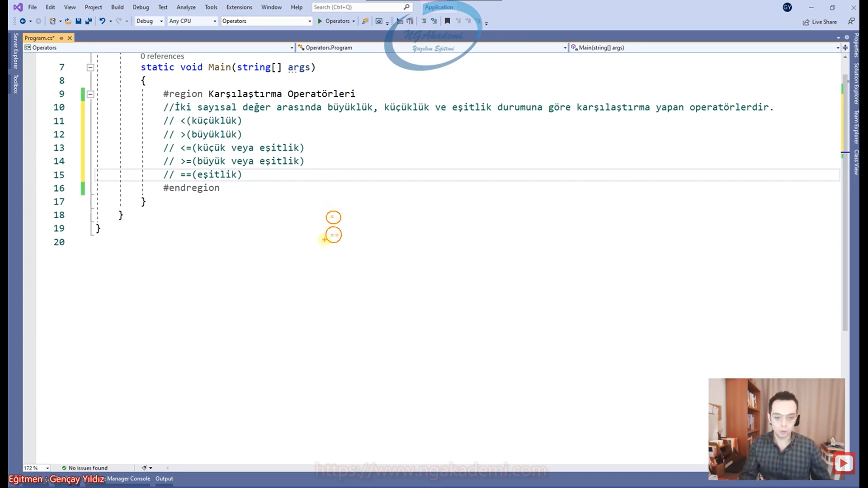This screenshot has height=488, width=868.
Task: Open the Window menu
Action: [x=271, y=7]
